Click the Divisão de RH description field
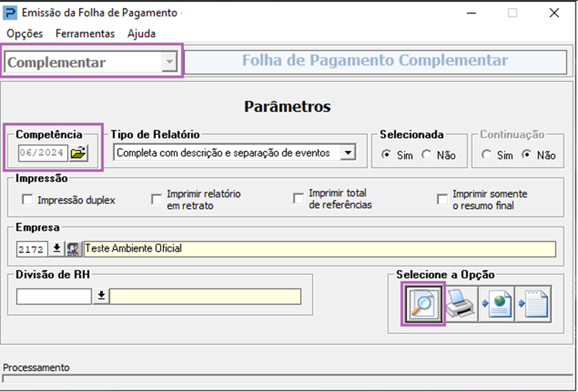This screenshot has width=578, height=392. pyautogui.click(x=205, y=296)
